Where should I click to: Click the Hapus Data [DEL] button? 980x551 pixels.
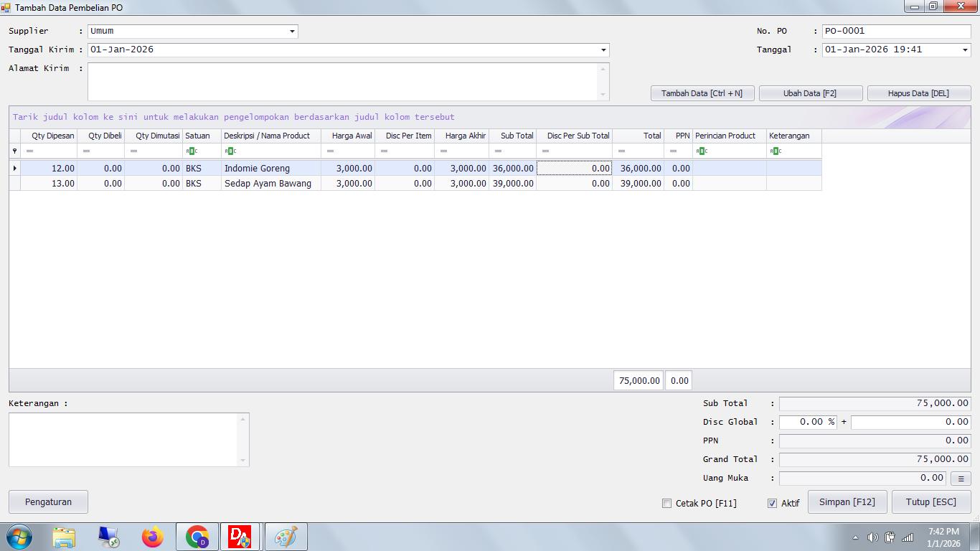tap(919, 93)
